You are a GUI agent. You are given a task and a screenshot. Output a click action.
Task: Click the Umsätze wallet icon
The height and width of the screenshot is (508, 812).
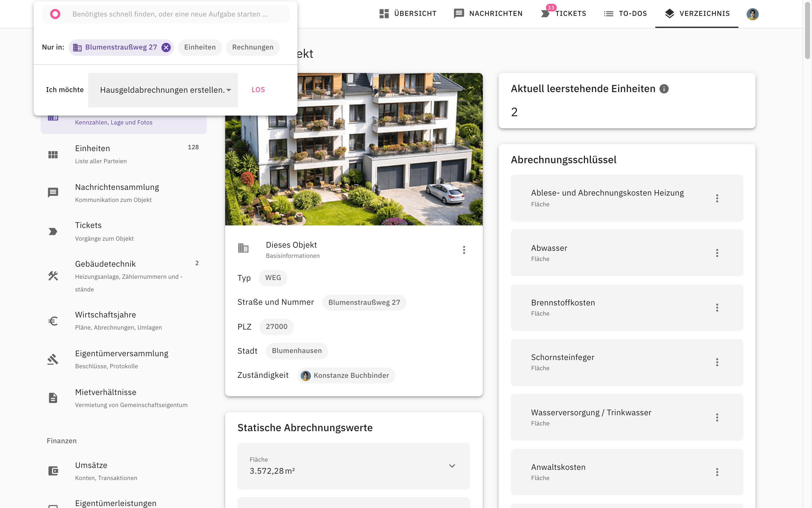tap(53, 471)
